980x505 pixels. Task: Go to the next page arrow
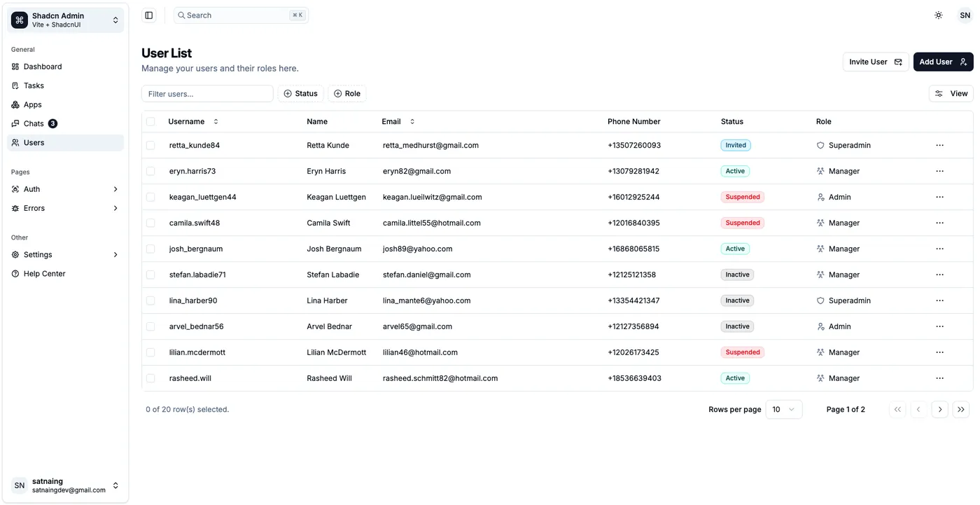click(x=940, y=410)
